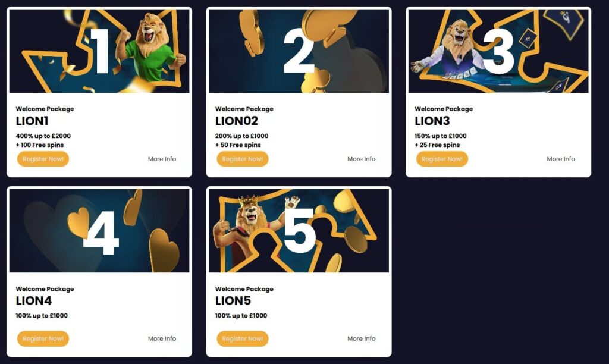Image resolution: width=609 pixels, height=364 pixels.
Task: Select the number 3 banner with dealer lion
Action: click(x=498, y=51)
